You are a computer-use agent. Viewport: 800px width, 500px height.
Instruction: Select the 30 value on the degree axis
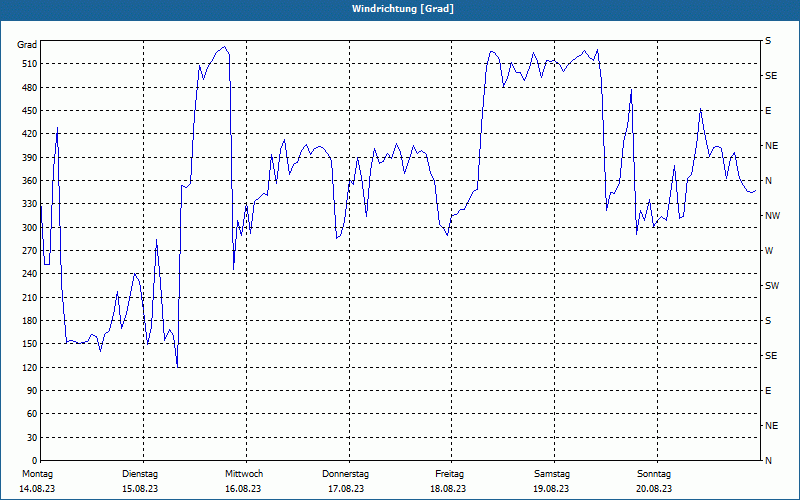(32, 437)
